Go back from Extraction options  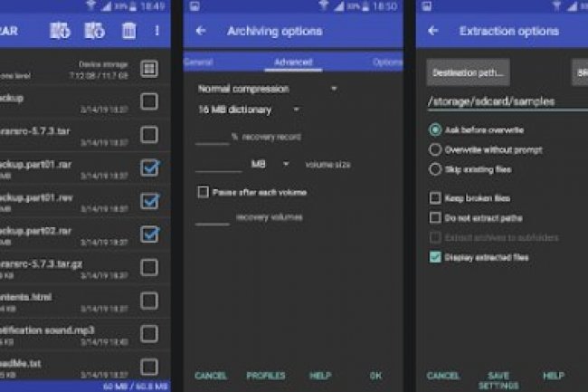433,31
